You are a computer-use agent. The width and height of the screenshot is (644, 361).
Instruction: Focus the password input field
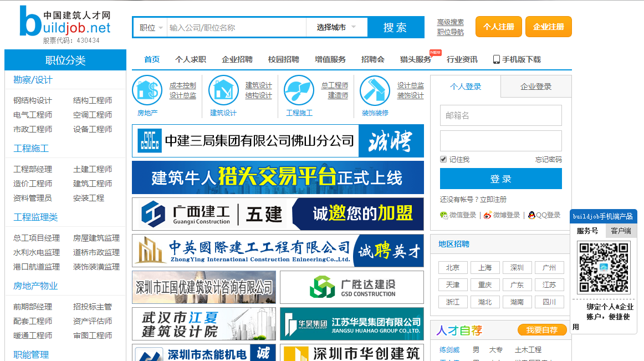500,141
